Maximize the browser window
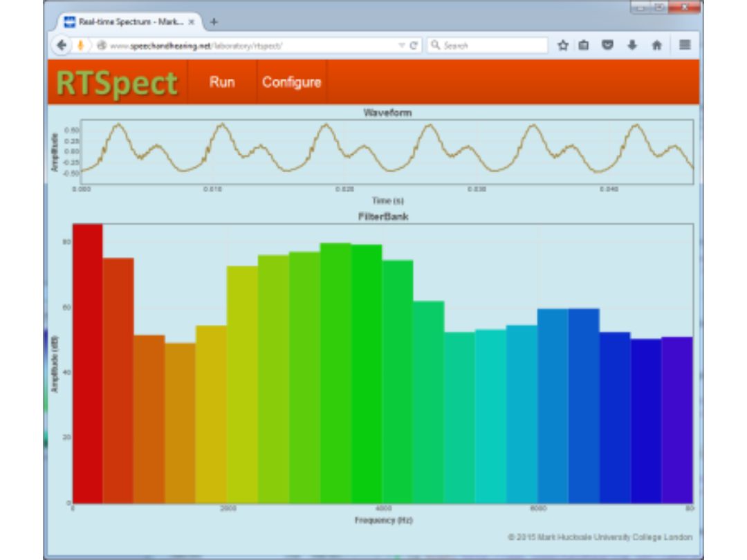This screenshot has width=747, height=560. pyautogui.click(x=659, y=7)
